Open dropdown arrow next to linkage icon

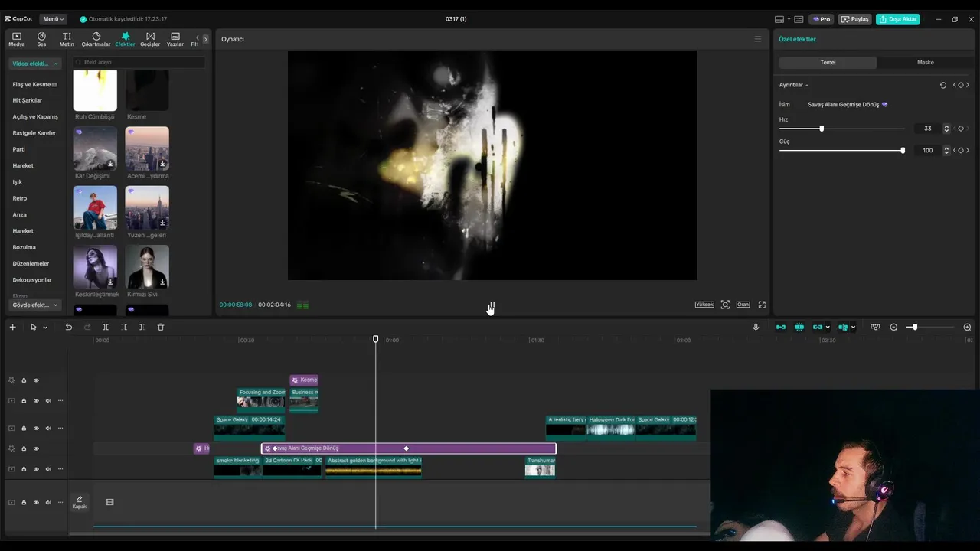828,328
